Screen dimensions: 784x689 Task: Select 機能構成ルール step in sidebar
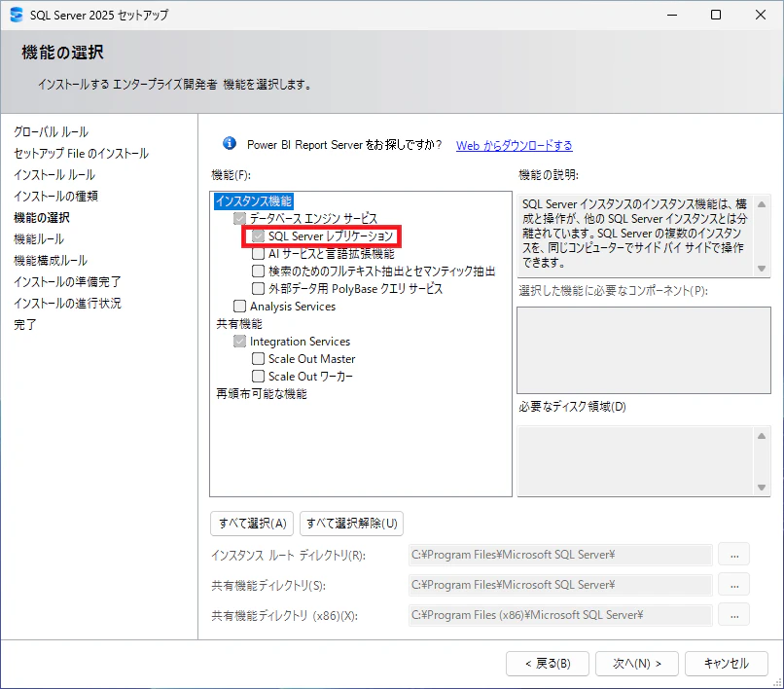point(51,261)
